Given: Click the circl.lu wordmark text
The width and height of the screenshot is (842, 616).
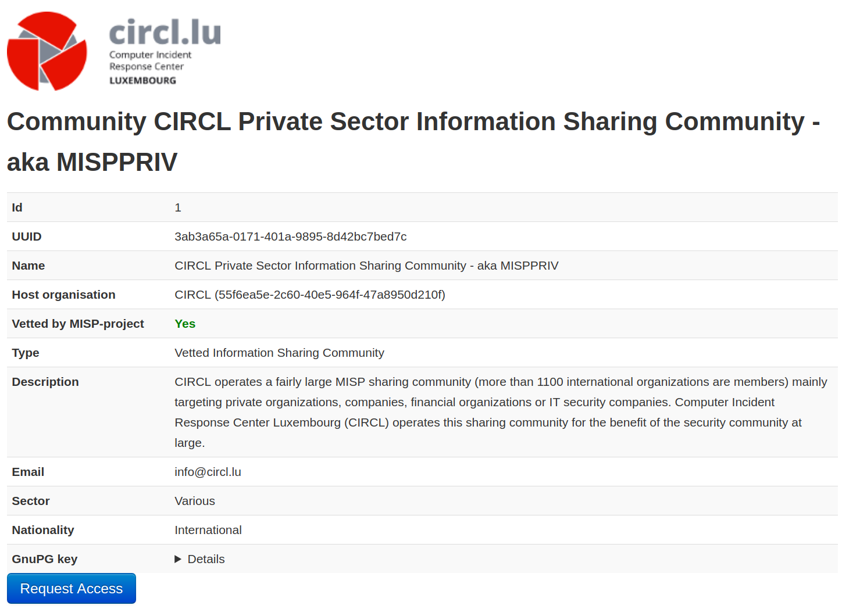Looking at the screenshot, I should click(x=165, y=32).
